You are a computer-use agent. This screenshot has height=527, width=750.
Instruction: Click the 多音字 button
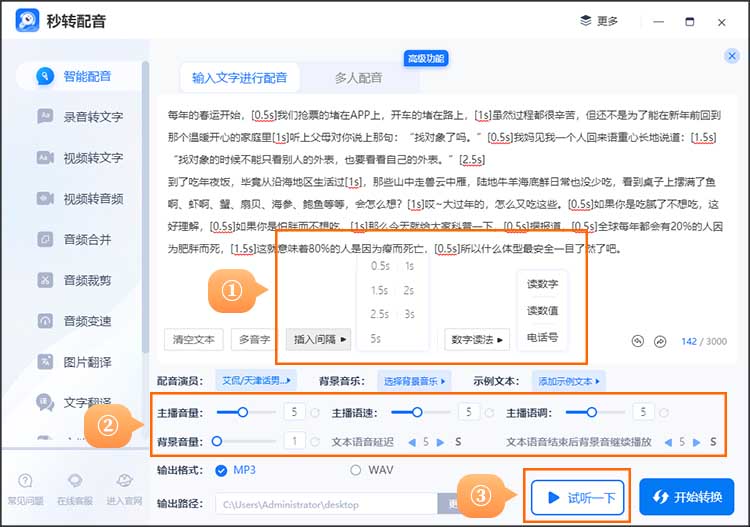[254, 340]
